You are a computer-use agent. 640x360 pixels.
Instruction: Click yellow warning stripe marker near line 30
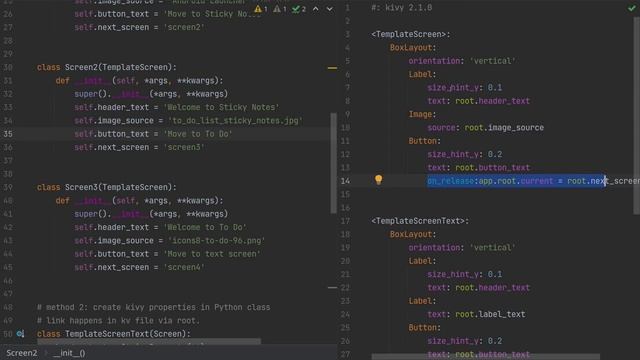pyautogui.click(x=332, y=68)
